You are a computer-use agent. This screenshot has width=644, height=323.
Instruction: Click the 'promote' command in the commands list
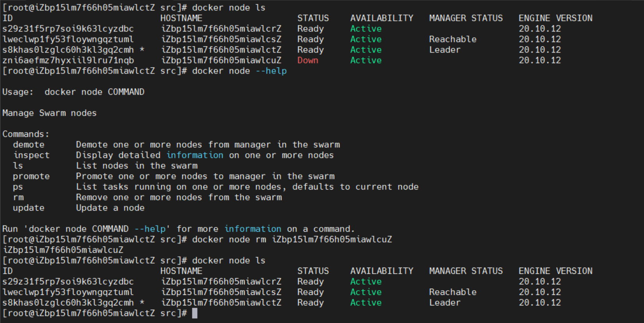pyautogui.click(x=31, y=176)
